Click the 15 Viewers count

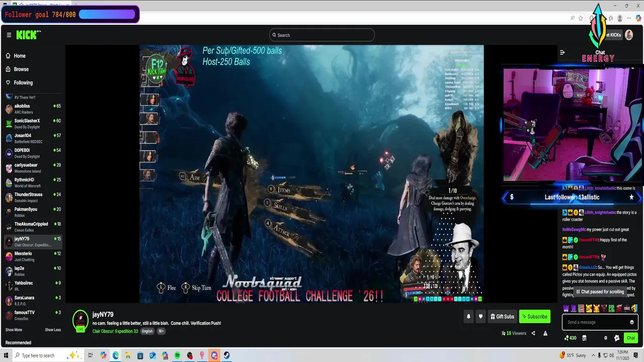514,333
